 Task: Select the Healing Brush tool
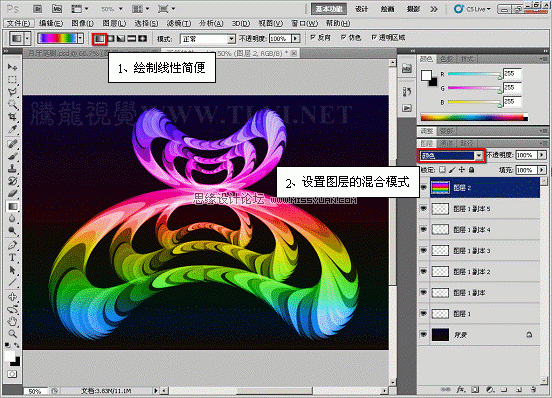[12, 144]
